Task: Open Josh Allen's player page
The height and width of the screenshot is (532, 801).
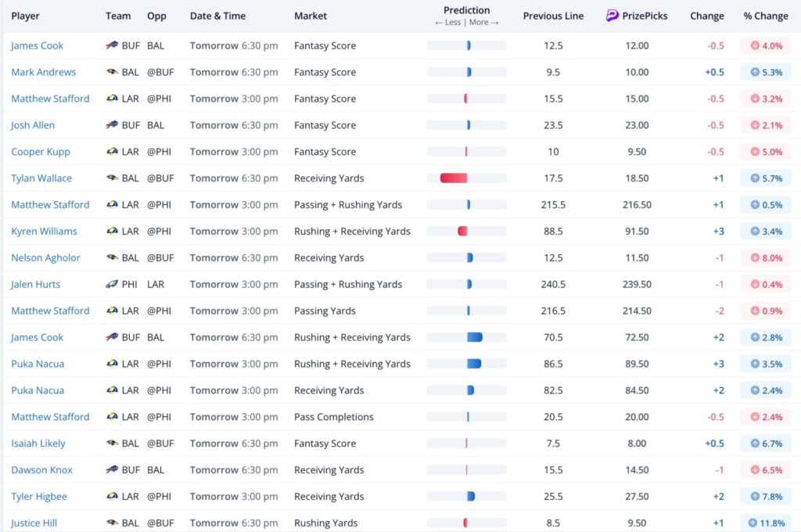Action: (33, 125)
